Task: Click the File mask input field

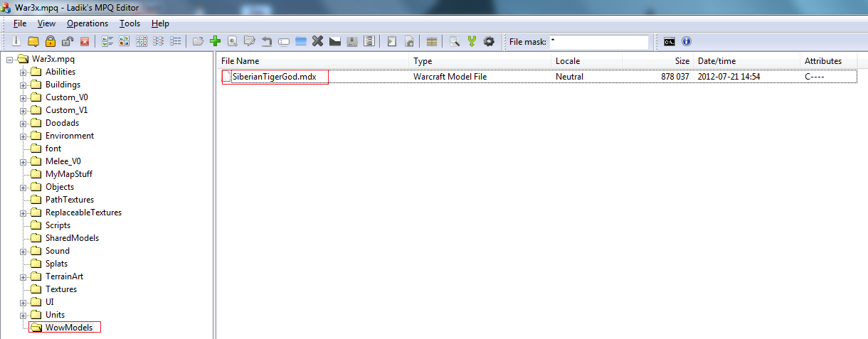Action: click(599, 42)
